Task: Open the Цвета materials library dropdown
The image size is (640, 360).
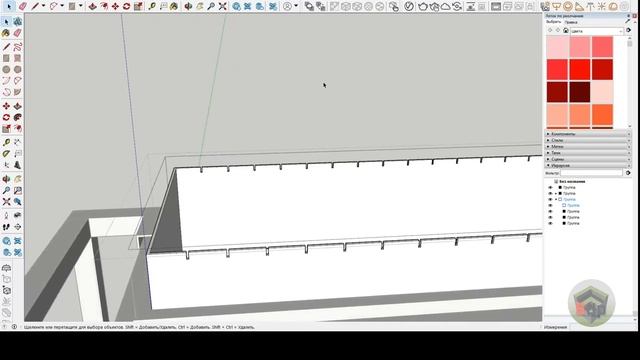Action: click(x=597, y=31)
